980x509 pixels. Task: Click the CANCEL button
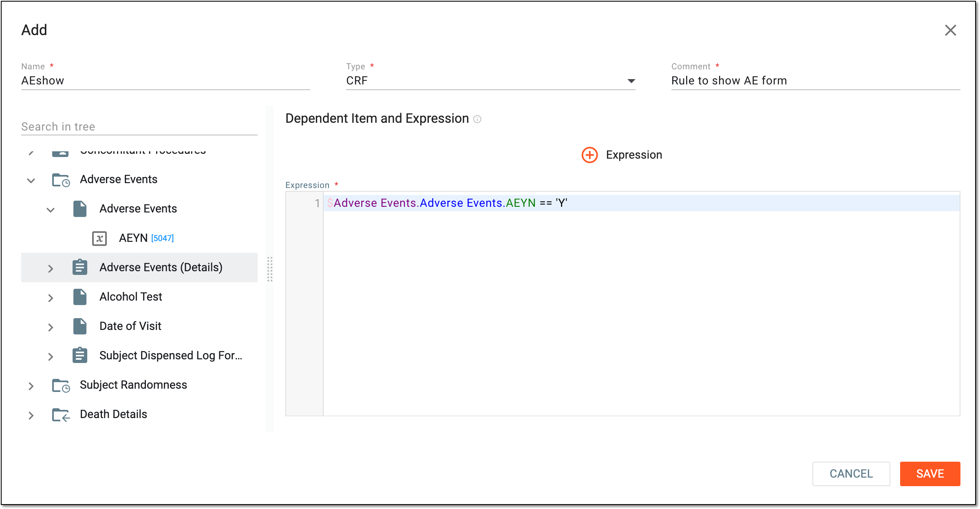click(x=851, y=474)
